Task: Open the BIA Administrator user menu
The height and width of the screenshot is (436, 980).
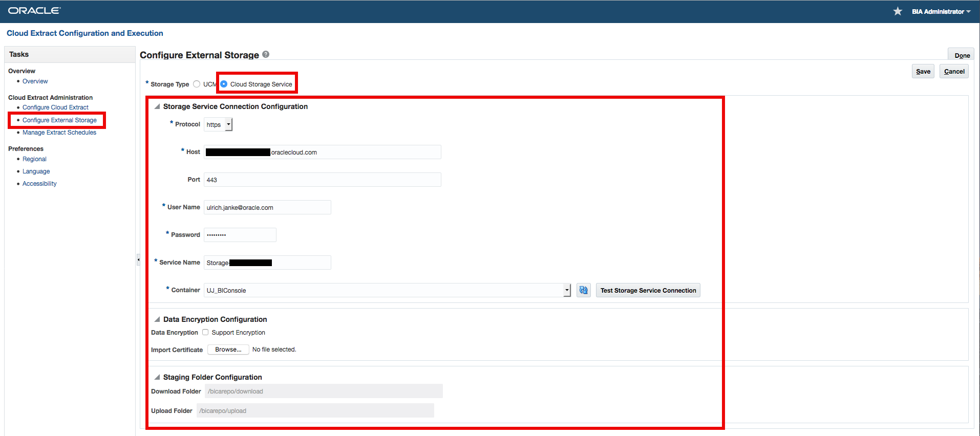Action: pos(941,11)
